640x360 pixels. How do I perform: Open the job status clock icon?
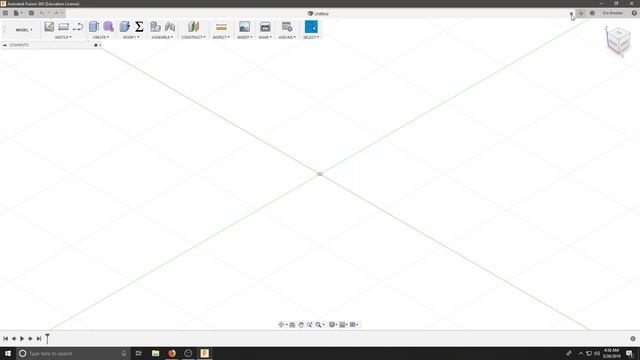(592, 13)
